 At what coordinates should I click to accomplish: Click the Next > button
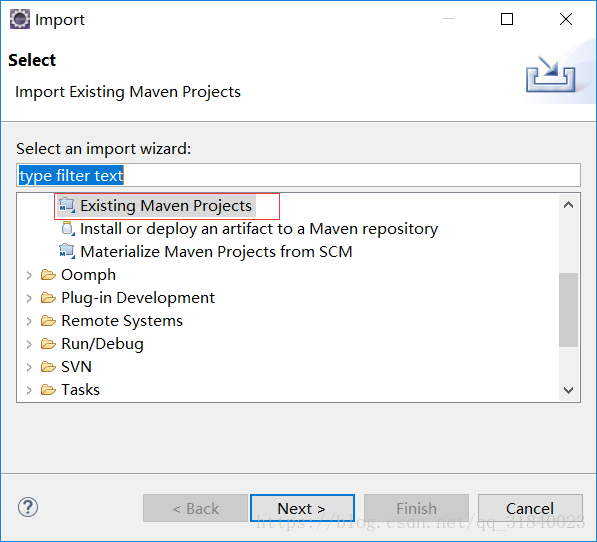pyautogui.click(x=302, y=508)
